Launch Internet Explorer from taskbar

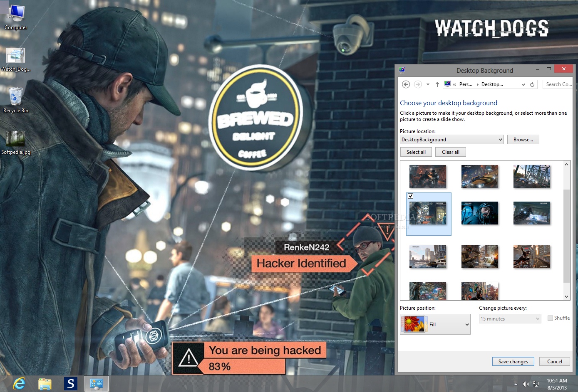pyautogui.click(x=19, y=384)
